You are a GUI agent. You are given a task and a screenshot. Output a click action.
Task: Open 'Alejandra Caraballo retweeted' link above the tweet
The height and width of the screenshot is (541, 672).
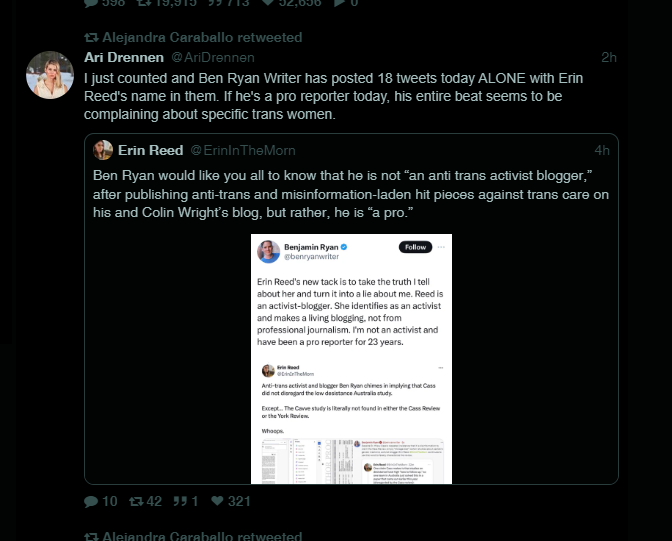tap(203, 37)
